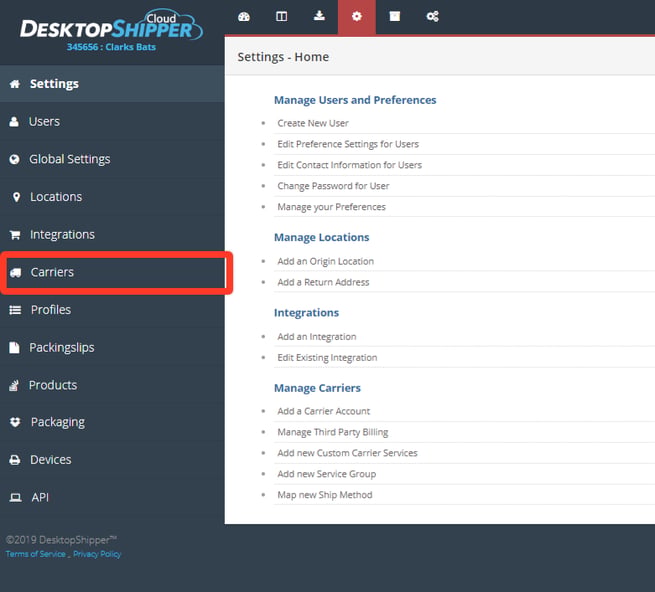Click Add a Carrier Account link
Viewport: 655px width, 592px height.
click(x=324, y=412)
